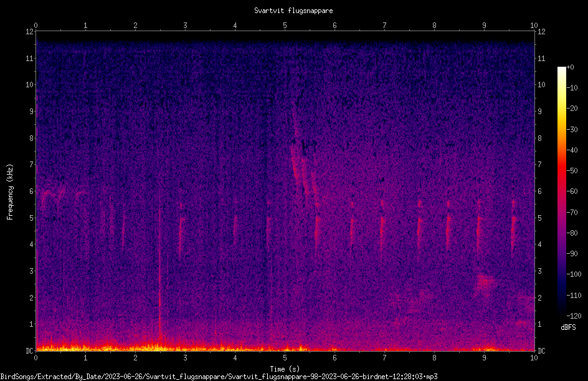This screenshot has width=588, height=381.
Task: Click the '1' tick on the bottom time axis
Action: [x=85, y=358]
